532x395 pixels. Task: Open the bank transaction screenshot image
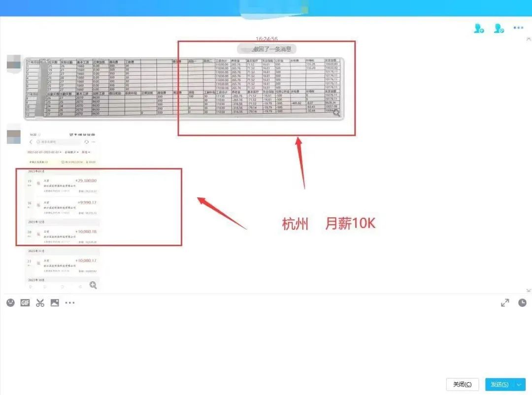[62, 210]
